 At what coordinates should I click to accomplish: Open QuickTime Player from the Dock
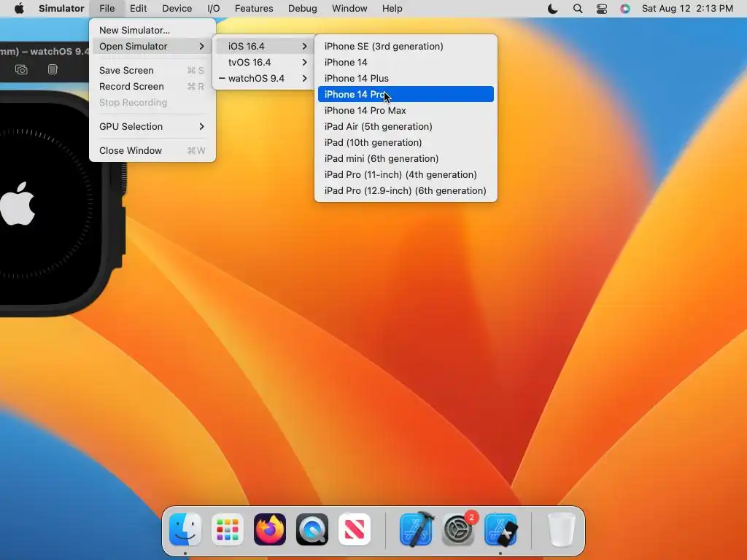[x=312, y=529]
